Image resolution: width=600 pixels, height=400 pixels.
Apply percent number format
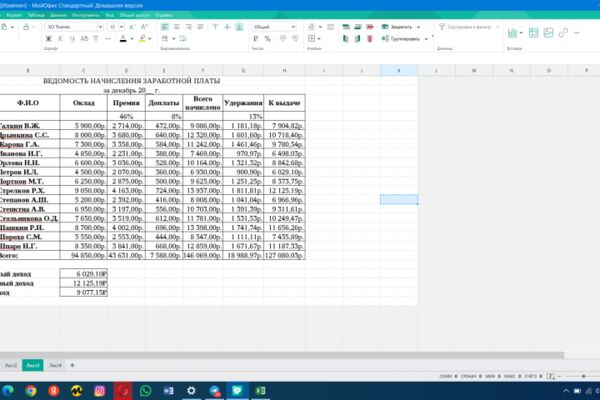click(267, 39)
